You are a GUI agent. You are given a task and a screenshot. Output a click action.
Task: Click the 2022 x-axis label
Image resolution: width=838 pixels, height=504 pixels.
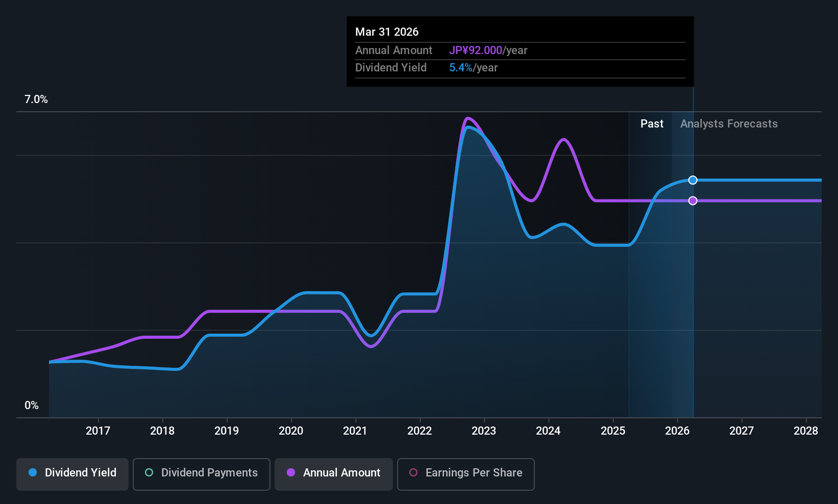coord(420,431)
